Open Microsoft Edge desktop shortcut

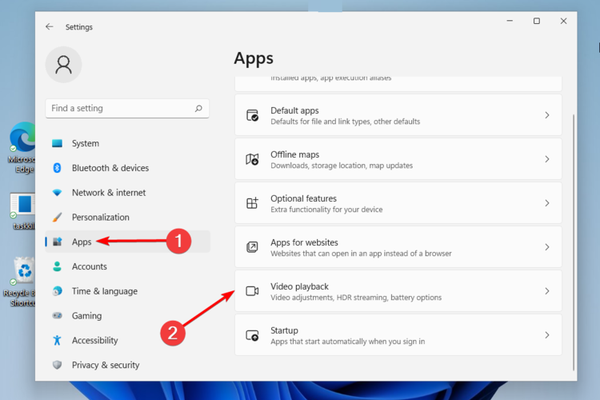pos(20,147)
